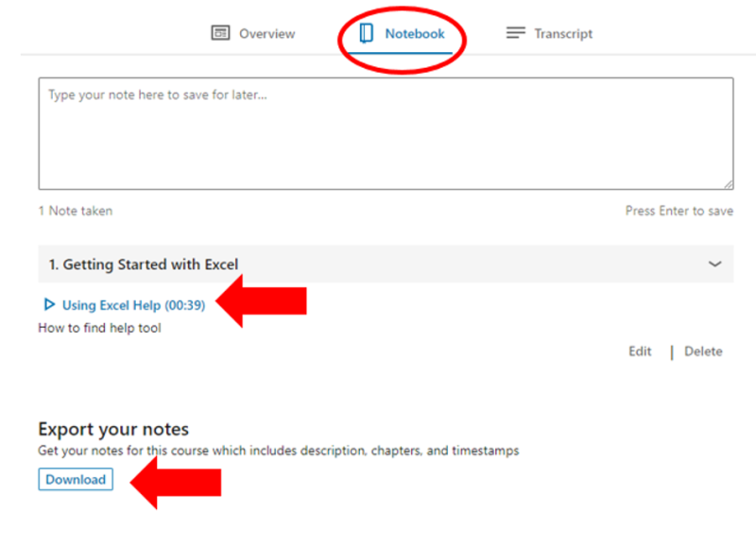756x546 pixels.
Task: Focus the note text box
Action: [386, 133]
